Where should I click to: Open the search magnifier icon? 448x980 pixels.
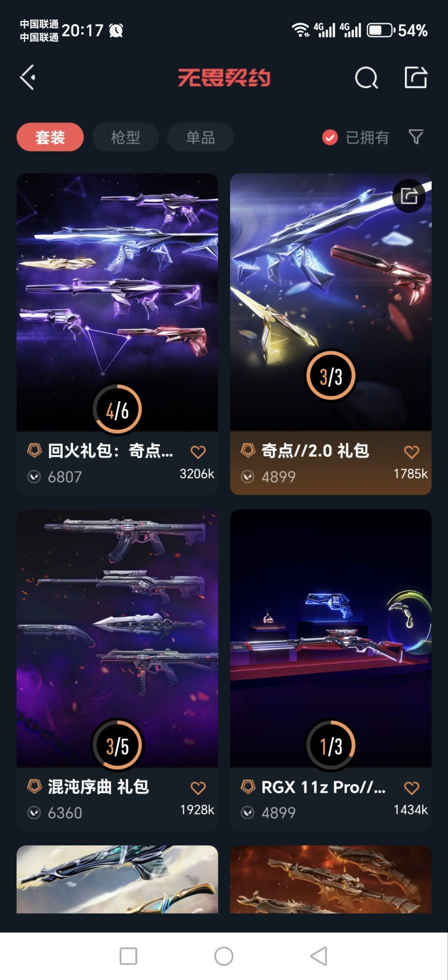[366, 78]
